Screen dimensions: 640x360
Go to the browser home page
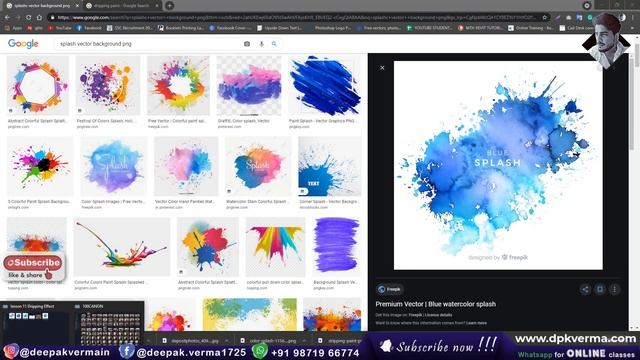39,18
